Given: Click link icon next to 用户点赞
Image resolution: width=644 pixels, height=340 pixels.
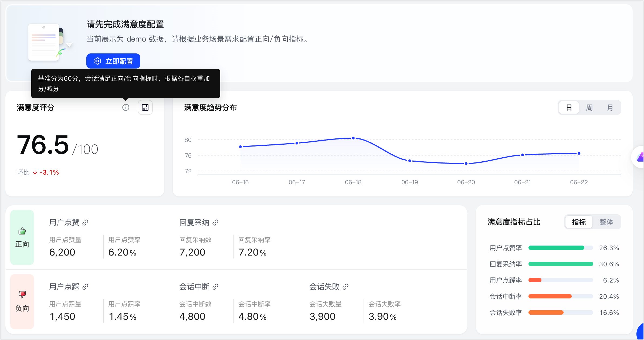Looking at the screenshot, I should tap(85, 222).
